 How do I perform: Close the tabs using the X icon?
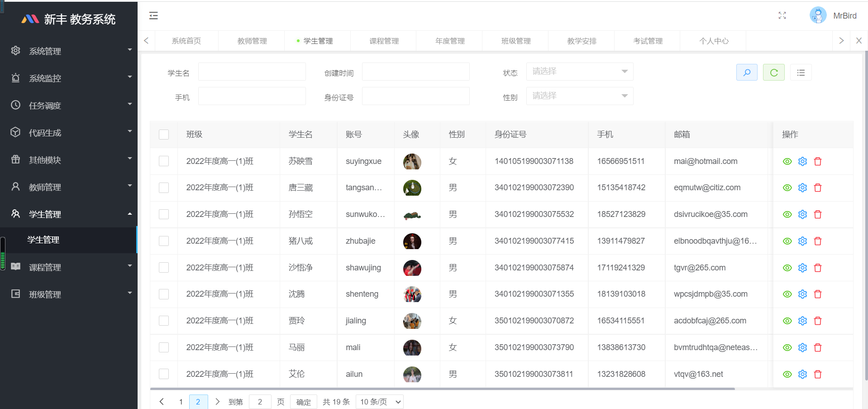click(x=859, y=41)
